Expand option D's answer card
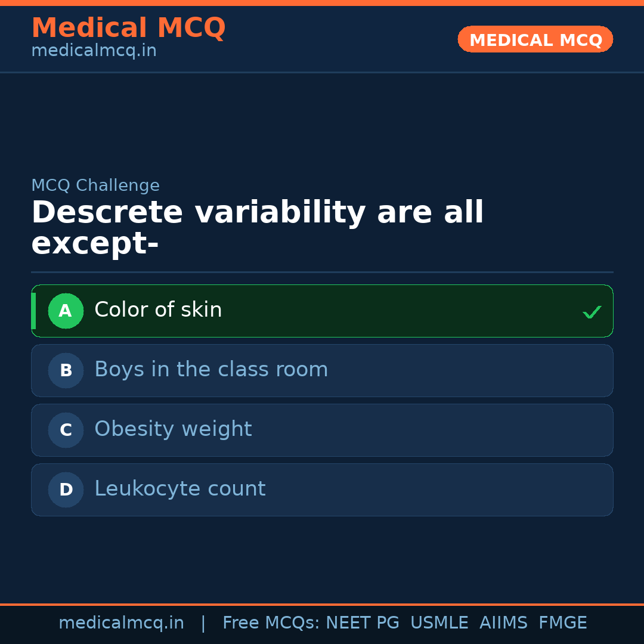Screen dimensions: 644x644 coord(322,490)
